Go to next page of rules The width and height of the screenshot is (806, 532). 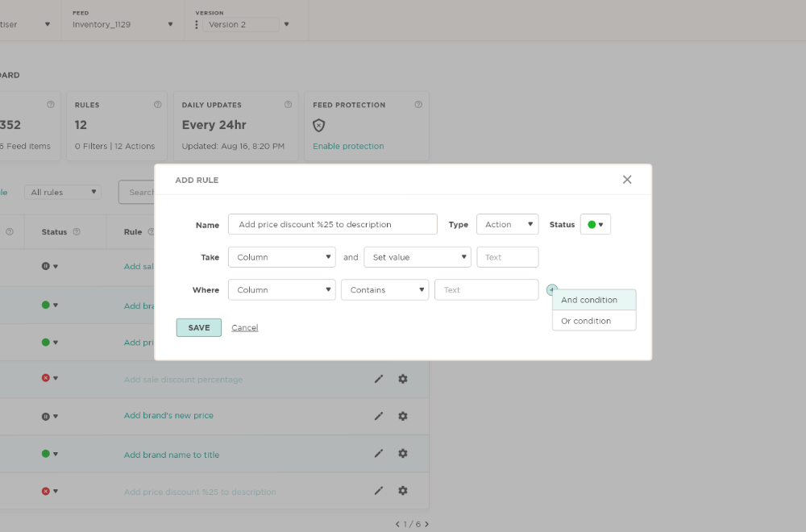point(426,524)
